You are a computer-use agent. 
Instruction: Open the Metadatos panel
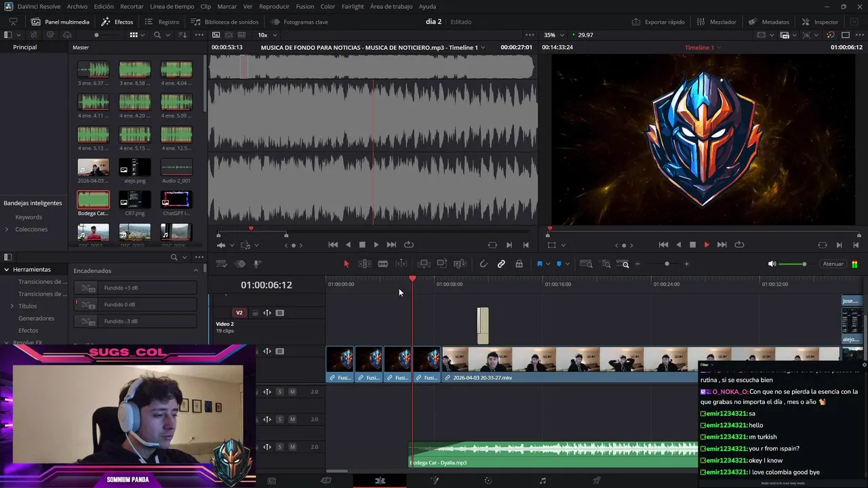768,22
